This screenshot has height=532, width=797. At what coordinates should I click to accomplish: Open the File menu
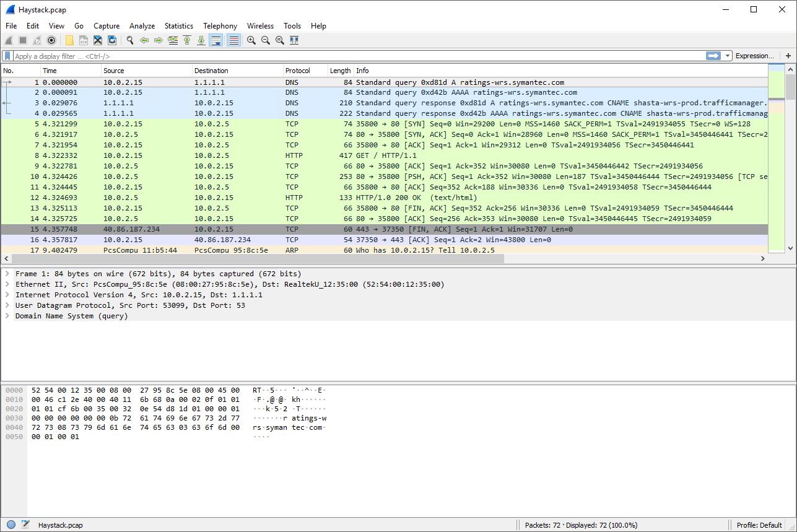tap(11, 26)
